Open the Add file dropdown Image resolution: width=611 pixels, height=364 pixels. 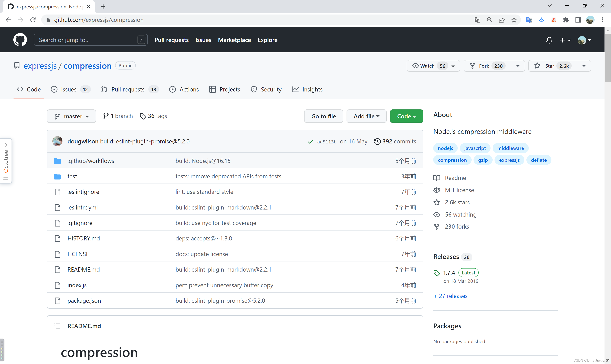366,116
